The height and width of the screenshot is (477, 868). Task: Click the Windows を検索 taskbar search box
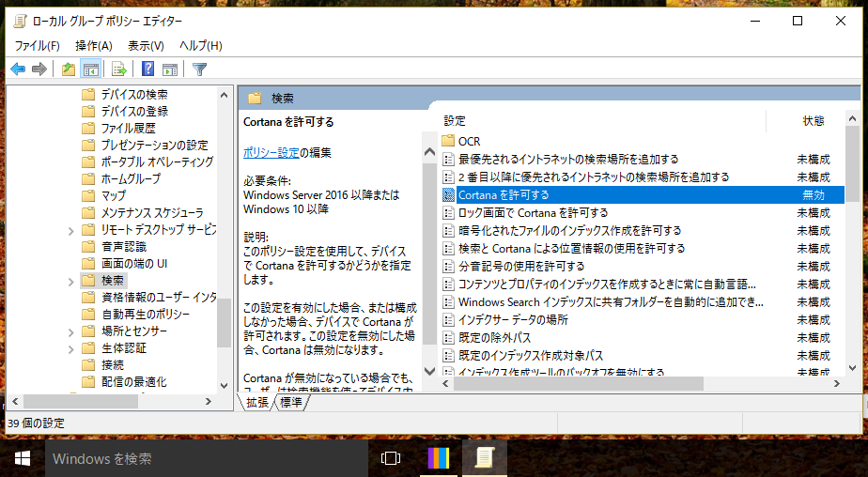coord(206,458)
